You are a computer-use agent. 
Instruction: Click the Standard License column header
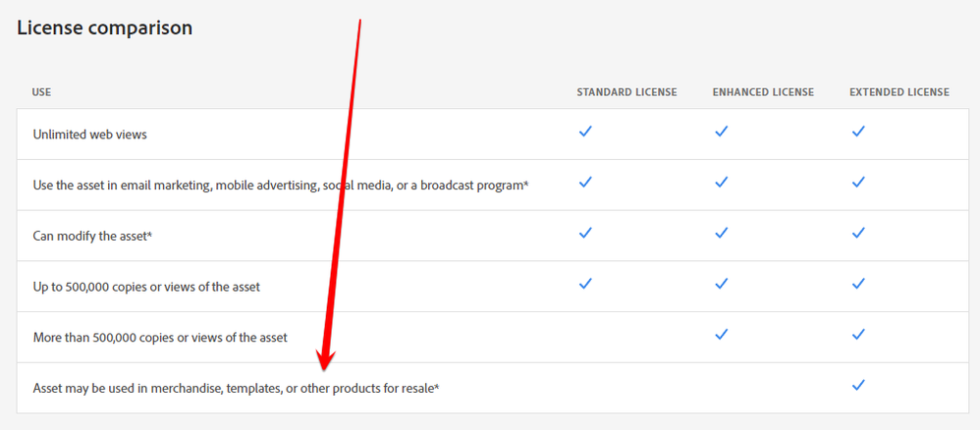pos(626,92)
